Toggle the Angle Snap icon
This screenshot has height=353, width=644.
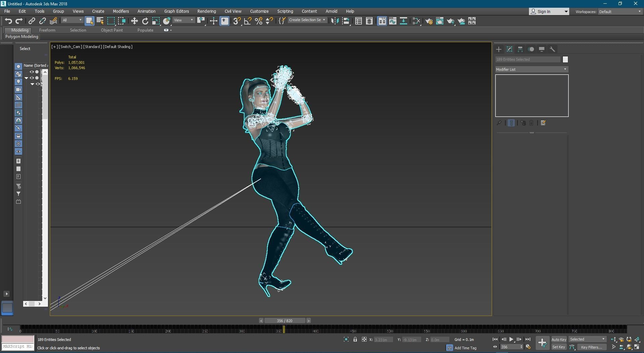point(248,21)
